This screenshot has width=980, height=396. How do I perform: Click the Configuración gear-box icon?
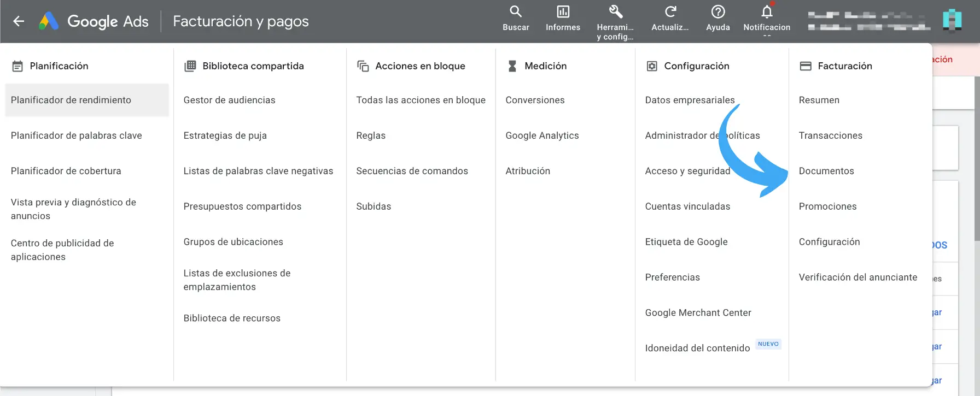tap(652, 66)
